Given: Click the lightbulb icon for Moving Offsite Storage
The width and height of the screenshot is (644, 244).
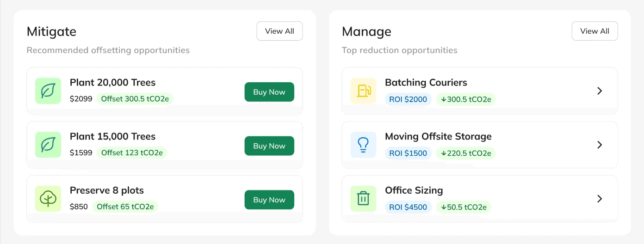Looking at the screenshot, I should (x=363, y=145).
